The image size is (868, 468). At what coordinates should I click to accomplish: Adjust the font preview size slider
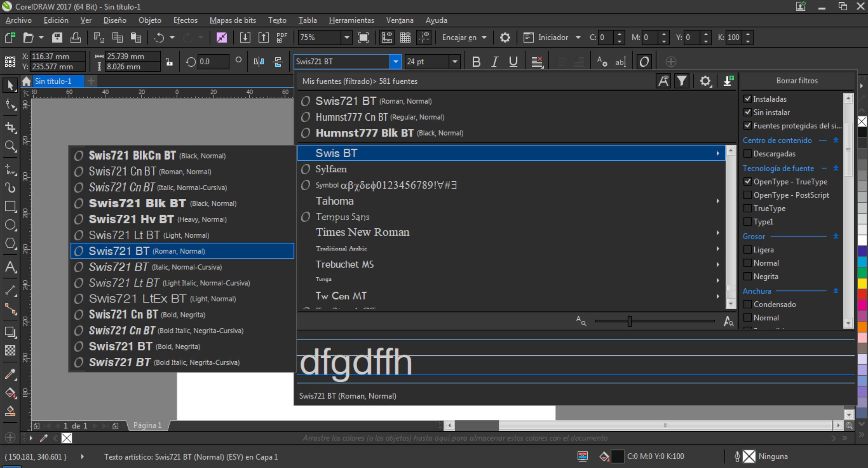(629, 321)
